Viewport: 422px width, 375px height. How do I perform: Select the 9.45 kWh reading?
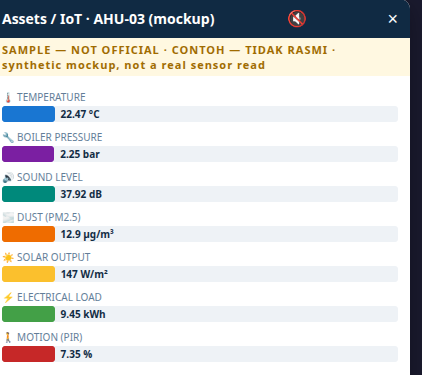[x=83, y=314]
